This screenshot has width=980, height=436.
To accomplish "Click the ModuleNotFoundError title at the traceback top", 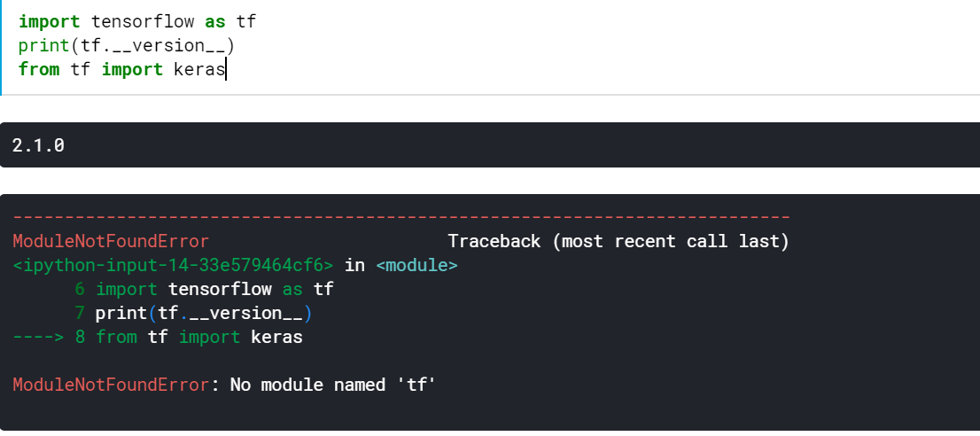I will [x=111, y=241].
